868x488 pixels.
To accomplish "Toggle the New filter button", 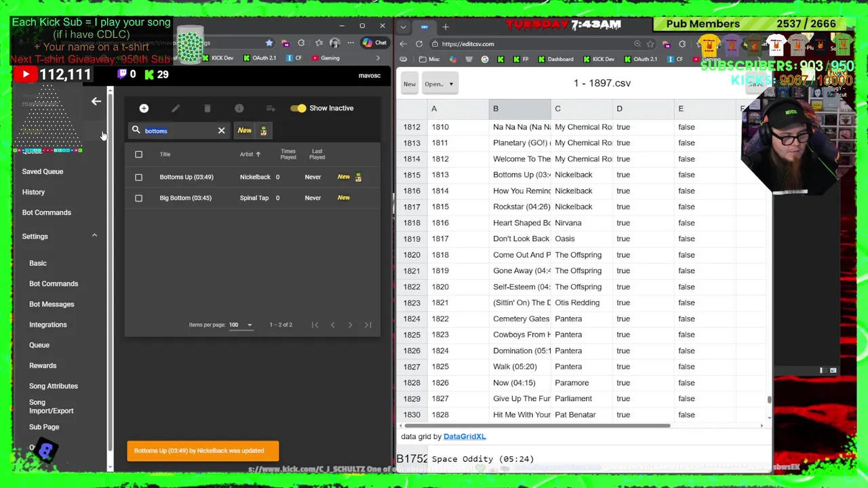I will tap(244, 131).
